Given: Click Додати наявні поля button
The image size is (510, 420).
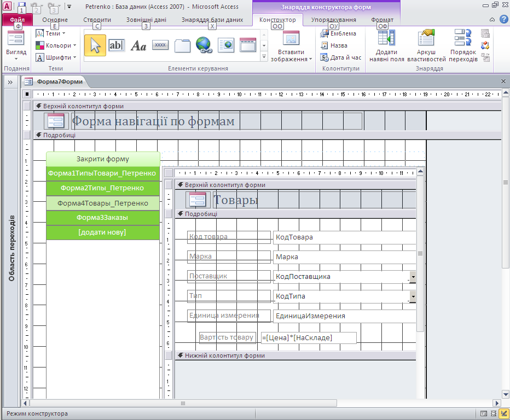Looking at the screenshot, I should [387, 46].
